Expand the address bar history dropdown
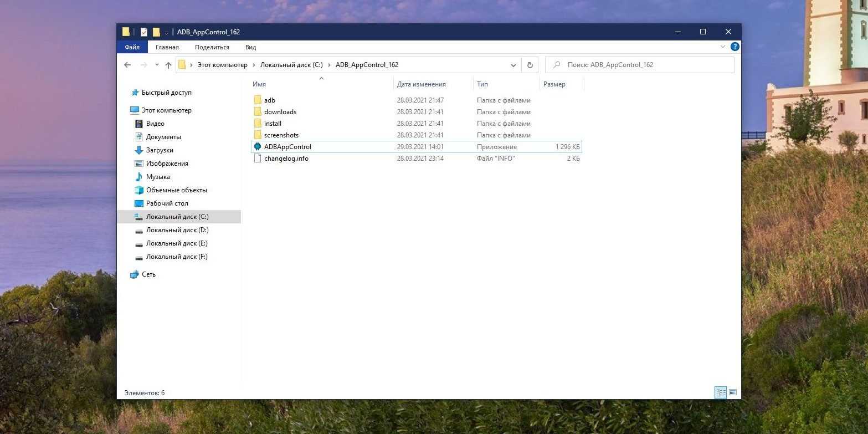The image size is (868, 434). [513, 65]
